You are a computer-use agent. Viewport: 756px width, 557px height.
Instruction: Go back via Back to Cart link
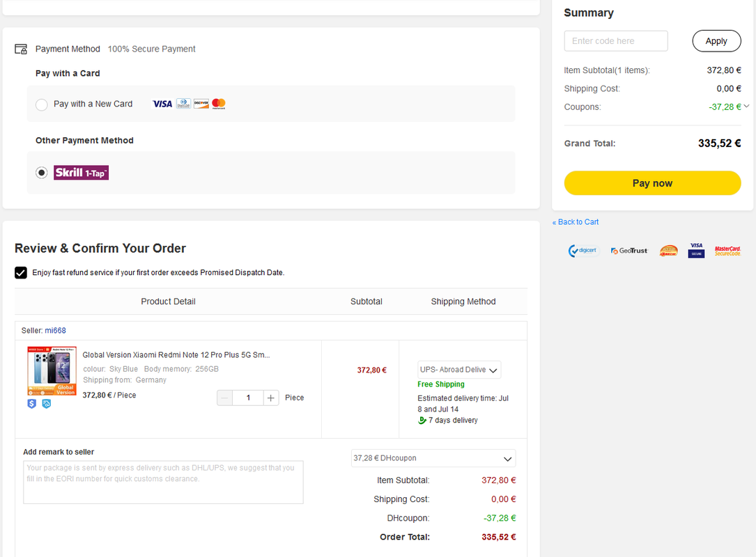(x=576, y=222)
